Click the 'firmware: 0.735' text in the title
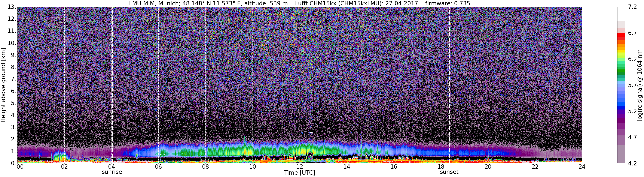The height and width of the screenshot is (177, 644). click(448, 3)
